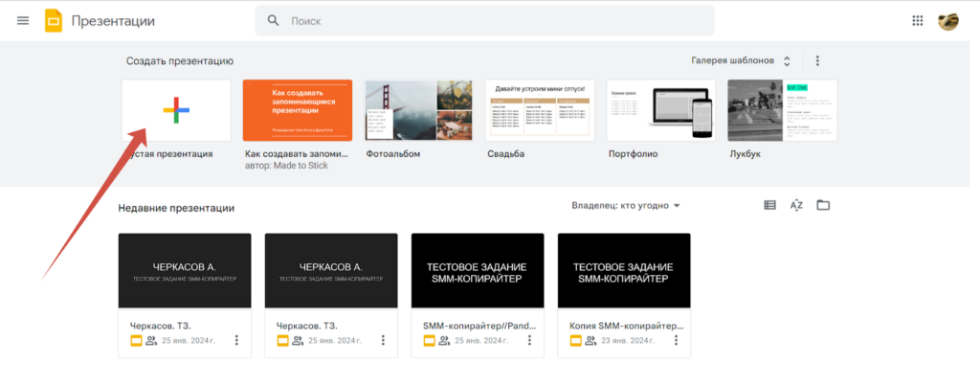The image size is (980, 387).
Task: Open the Копия SMM-копирайтер presentation thumbnail
Action: [x=624, y=271]
